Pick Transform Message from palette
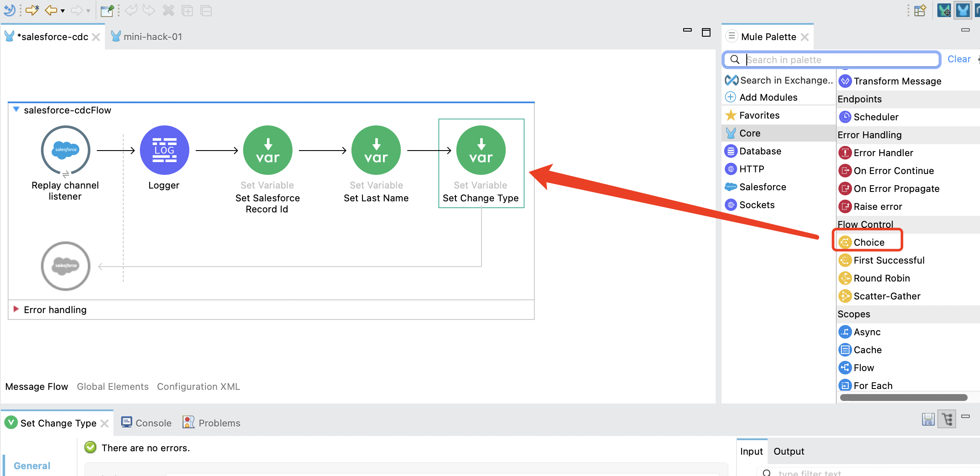 (890, 81)
